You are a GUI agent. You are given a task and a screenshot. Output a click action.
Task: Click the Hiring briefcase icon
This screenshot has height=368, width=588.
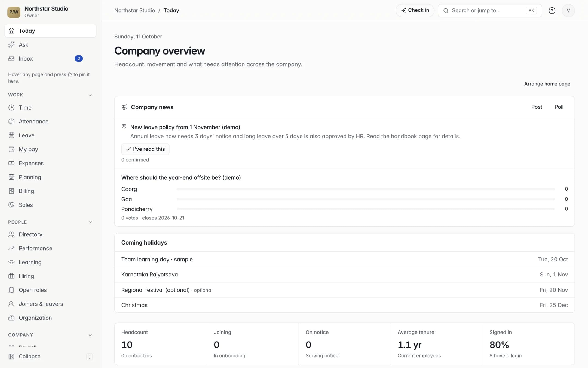pyautogui.click(x=11, y=276)
